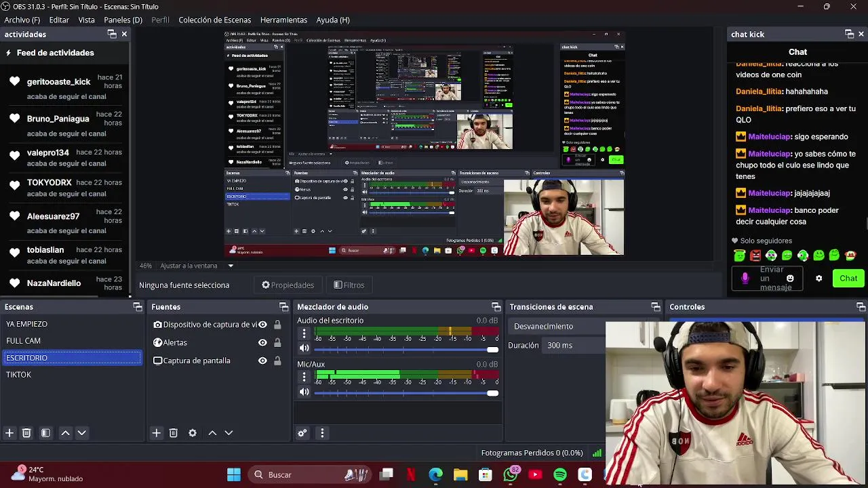
Task: Open the Herramientas menu
Action: pyautogui.click(x=283, y=20)
